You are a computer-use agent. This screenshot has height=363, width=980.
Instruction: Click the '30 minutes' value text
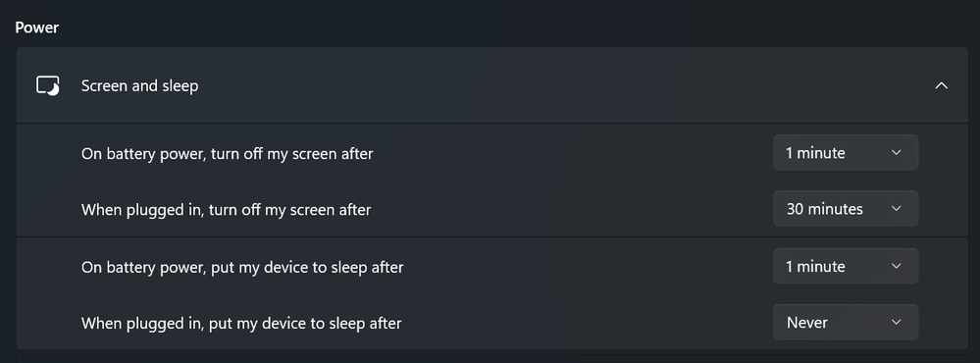point(824,209)
